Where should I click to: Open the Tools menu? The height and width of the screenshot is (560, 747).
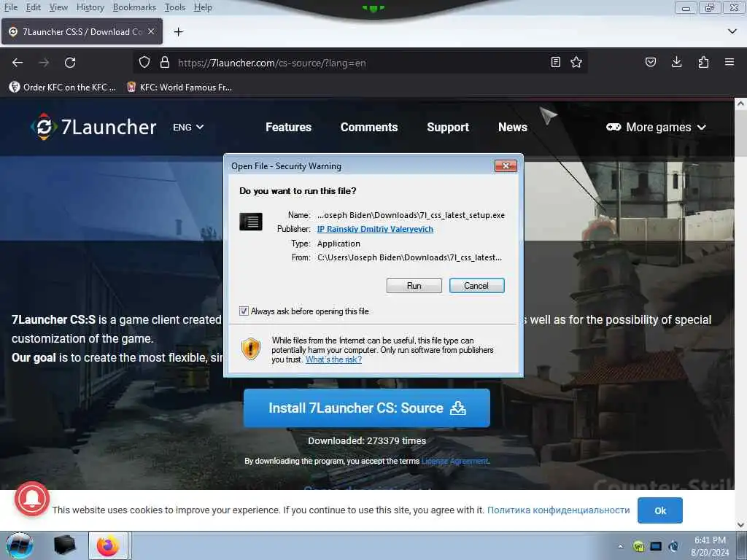tap(175, 7)
